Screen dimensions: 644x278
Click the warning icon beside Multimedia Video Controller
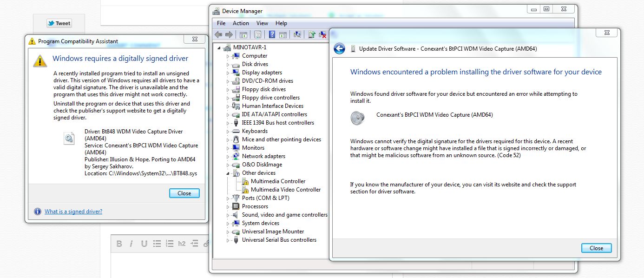(x=245, y=190)
